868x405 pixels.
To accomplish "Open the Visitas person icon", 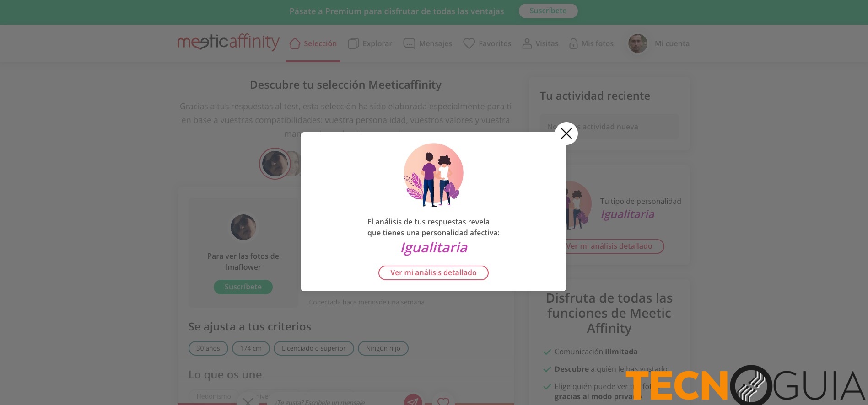I will tap(527, 43).
